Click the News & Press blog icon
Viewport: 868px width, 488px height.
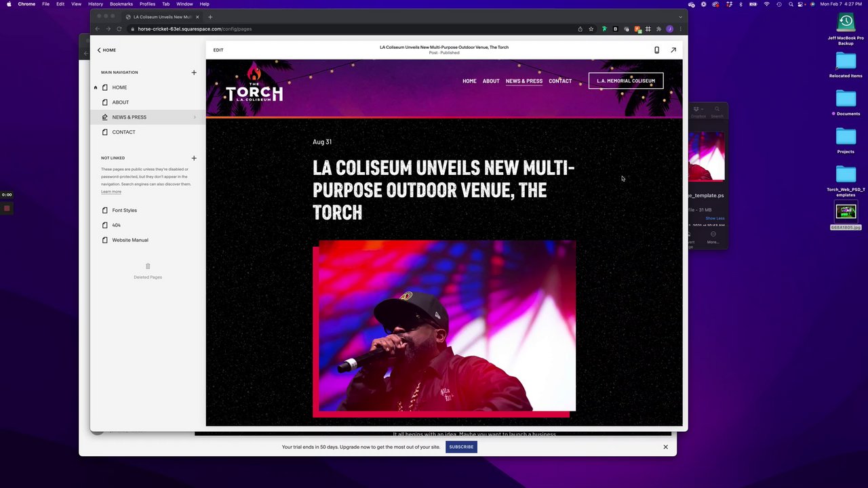pyautogui.click(x=105, y=117)
